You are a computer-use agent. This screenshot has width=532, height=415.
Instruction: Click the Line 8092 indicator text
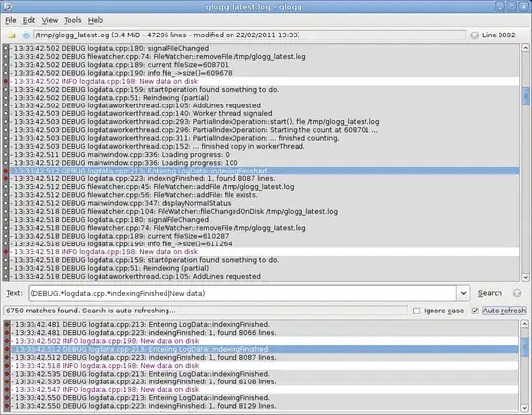(x=499, y=35)
